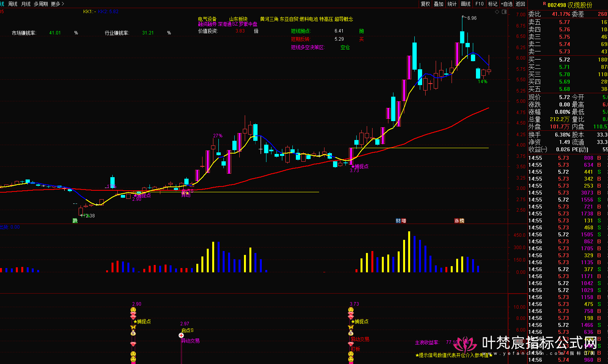Click the red plus circle signal marker
The height and width of the screenshot is (364, 608).
coord(181,335)
